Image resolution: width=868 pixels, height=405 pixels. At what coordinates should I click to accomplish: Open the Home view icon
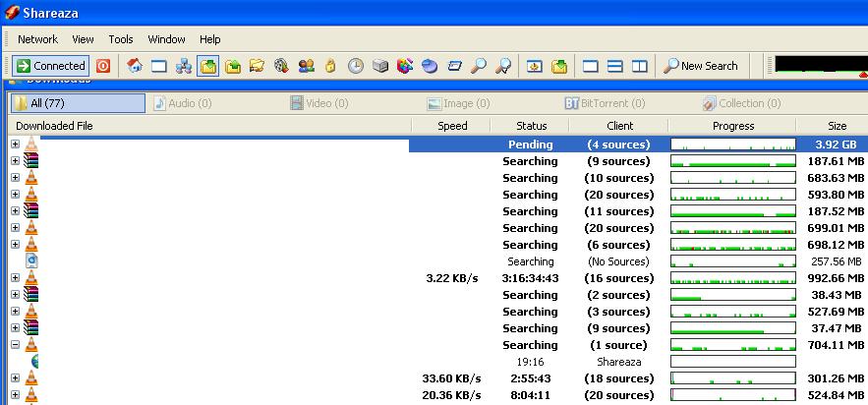tap(135, 66)
